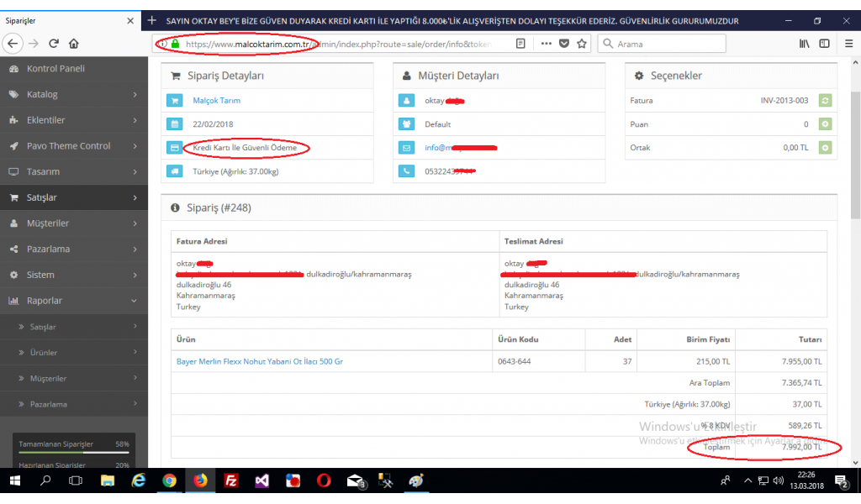Click the browser Back arrow button

[13, 44]
